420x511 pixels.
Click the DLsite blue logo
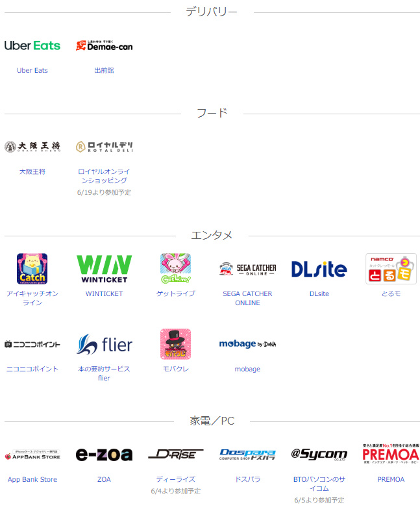pyautogui.click(x=319, y=269)
